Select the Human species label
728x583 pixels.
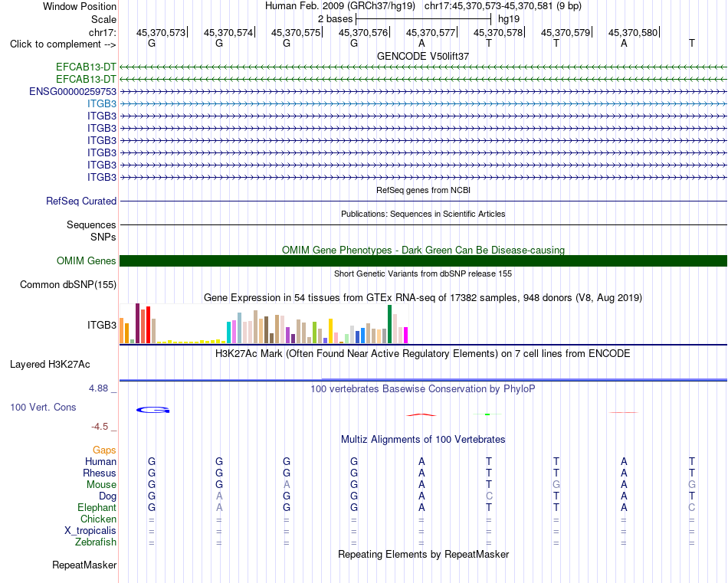coord(100,461)
